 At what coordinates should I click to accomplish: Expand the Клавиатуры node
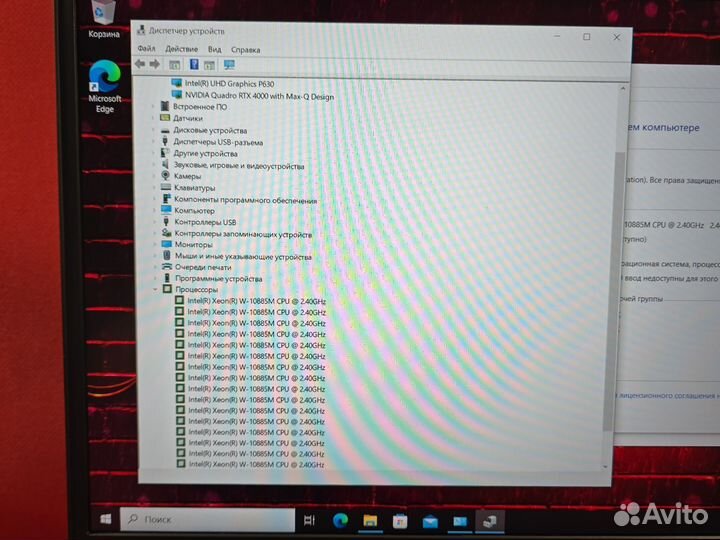pos(154,188)
